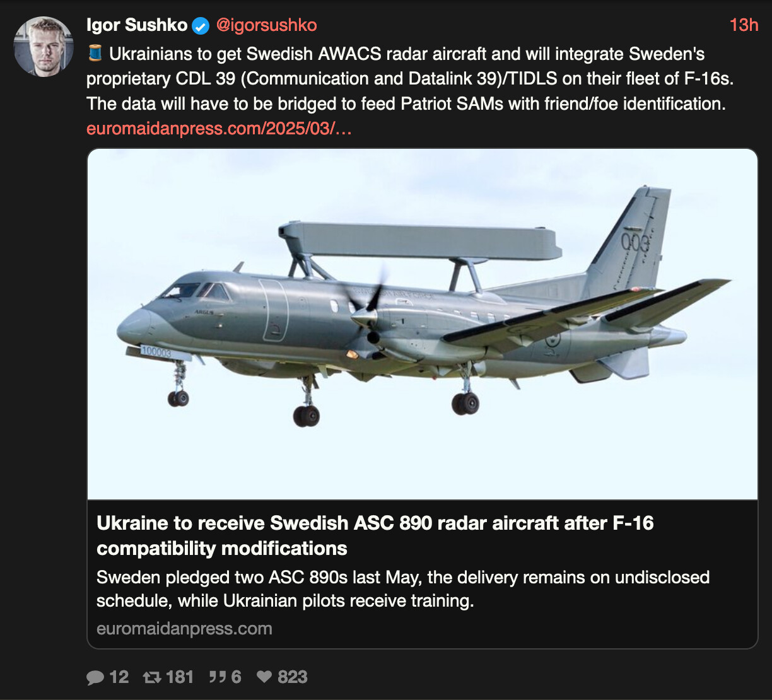
Task: View the 12 replies count
Action: 119,677
